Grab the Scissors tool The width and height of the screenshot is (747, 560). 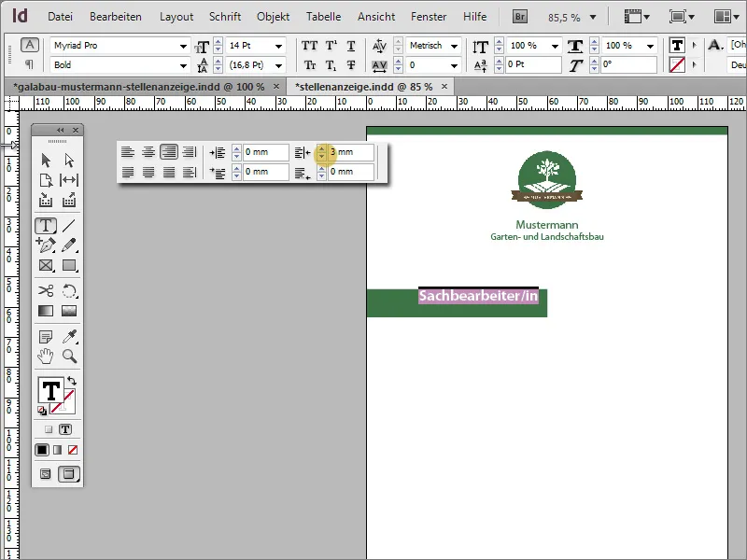[45, 290]
